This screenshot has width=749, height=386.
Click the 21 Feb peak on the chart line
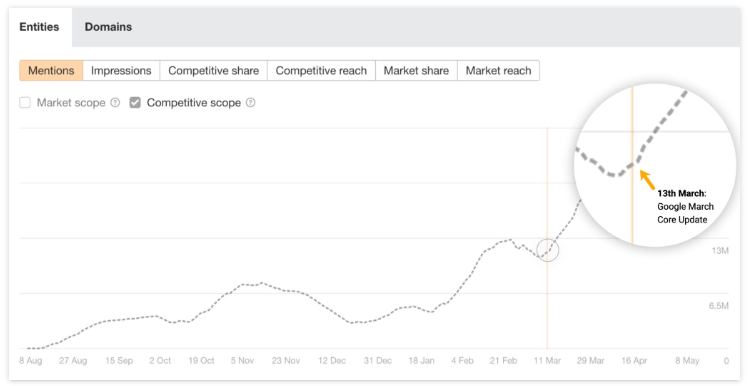(x=510, y=240)
